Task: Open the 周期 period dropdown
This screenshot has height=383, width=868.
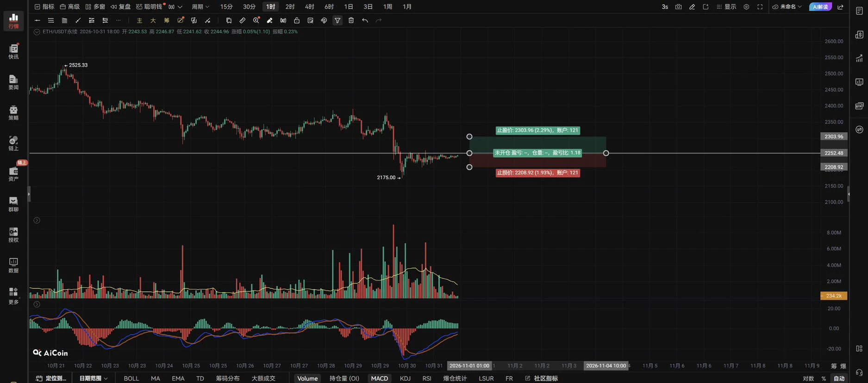Action: pos(200,7)
